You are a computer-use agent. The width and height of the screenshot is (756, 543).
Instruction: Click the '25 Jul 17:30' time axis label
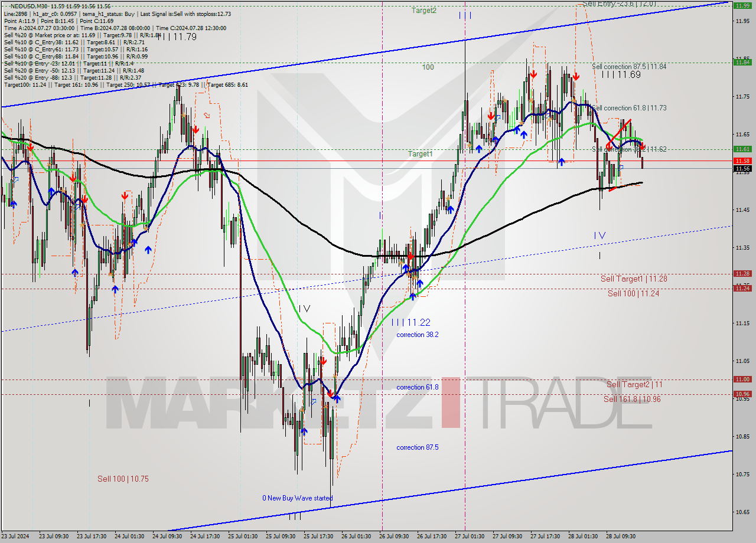[318, 537]
